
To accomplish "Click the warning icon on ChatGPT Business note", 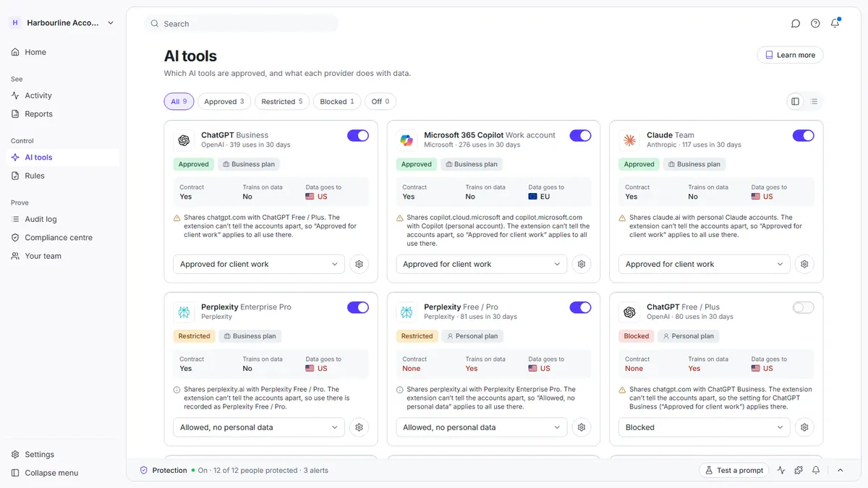I will click(x=177, y=218).
